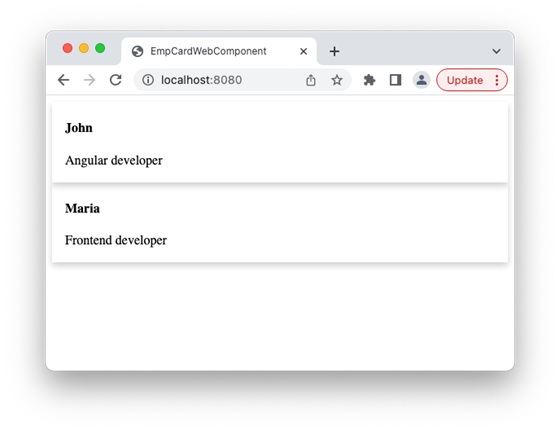Bookmark this tab with the star icon
This screenshot has height=431, width=560.
click(337, 80)
